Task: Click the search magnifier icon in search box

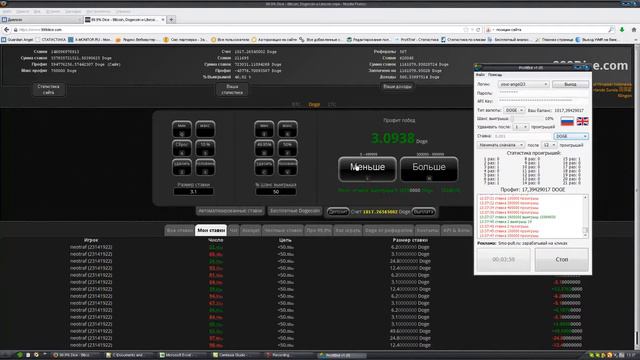Action: point(611,30)
